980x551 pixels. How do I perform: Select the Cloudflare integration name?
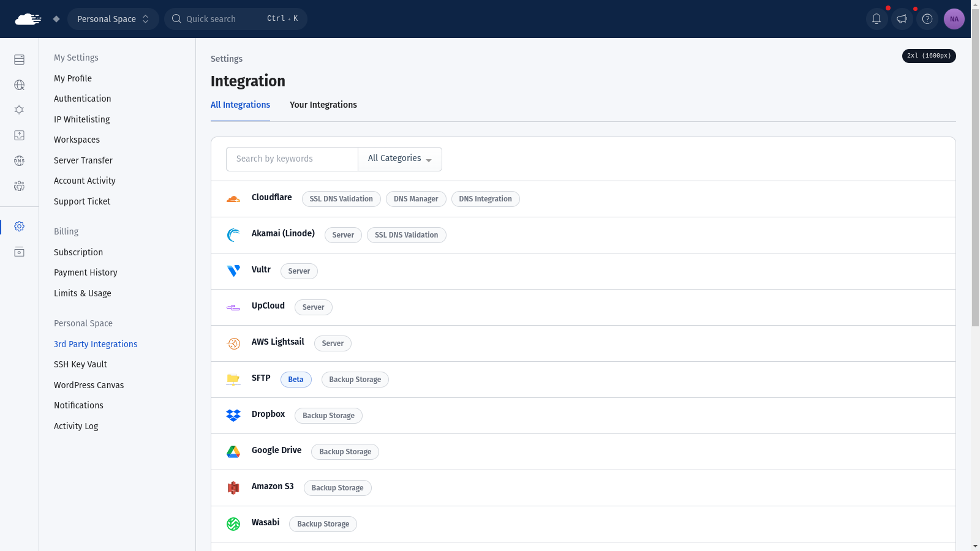click(271, 197)
